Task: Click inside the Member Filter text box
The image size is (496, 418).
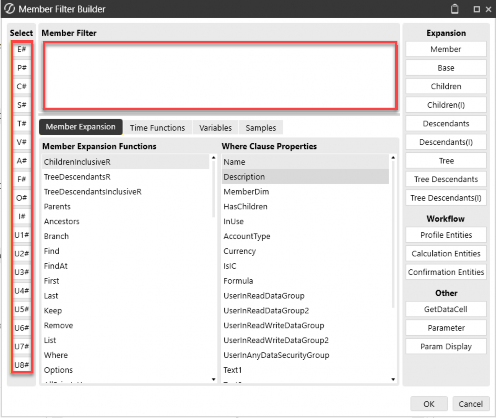Action: point(220,76)
